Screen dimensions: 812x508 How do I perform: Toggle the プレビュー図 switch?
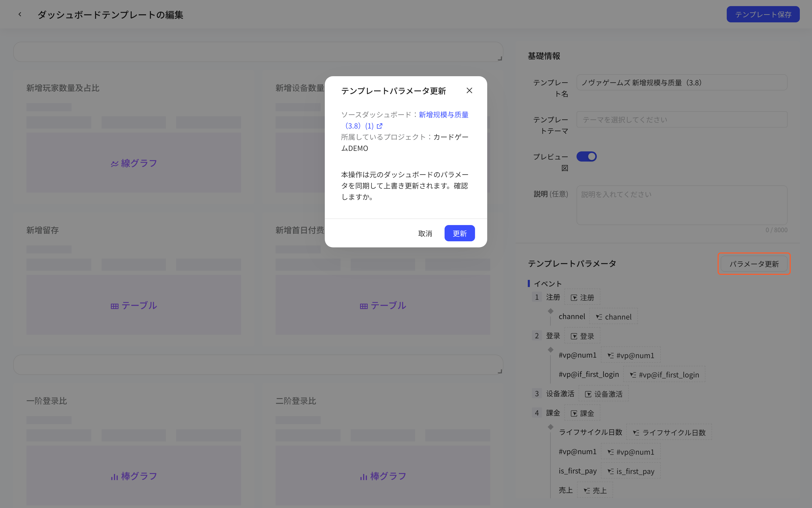(x=586, y=156)
